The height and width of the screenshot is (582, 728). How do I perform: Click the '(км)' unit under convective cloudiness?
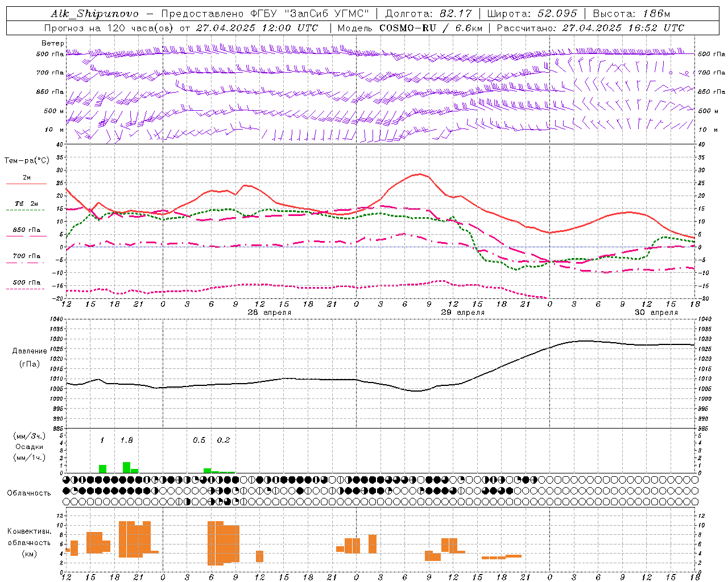pyautogui.click(x=29, y=554)
